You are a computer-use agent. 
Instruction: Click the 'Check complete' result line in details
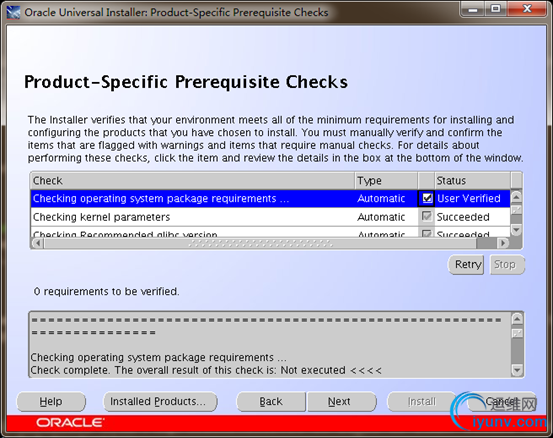pyautogui.click(x=206, y=370)
